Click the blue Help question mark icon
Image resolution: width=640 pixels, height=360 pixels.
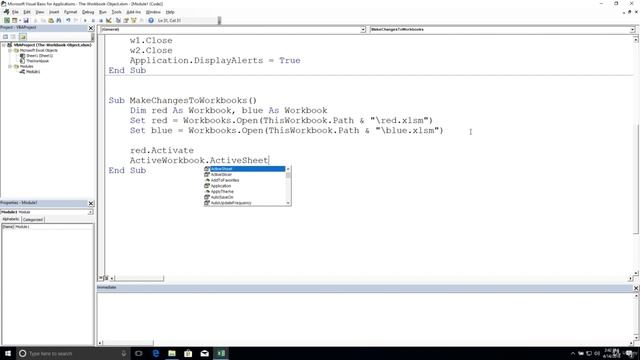click(151, 20)
